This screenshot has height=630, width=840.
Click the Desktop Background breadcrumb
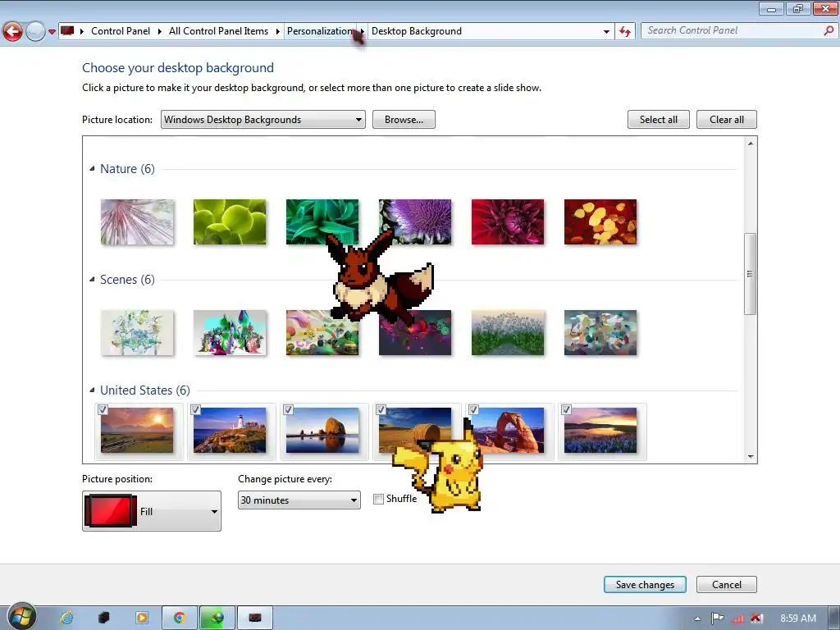tap(416, 31)
